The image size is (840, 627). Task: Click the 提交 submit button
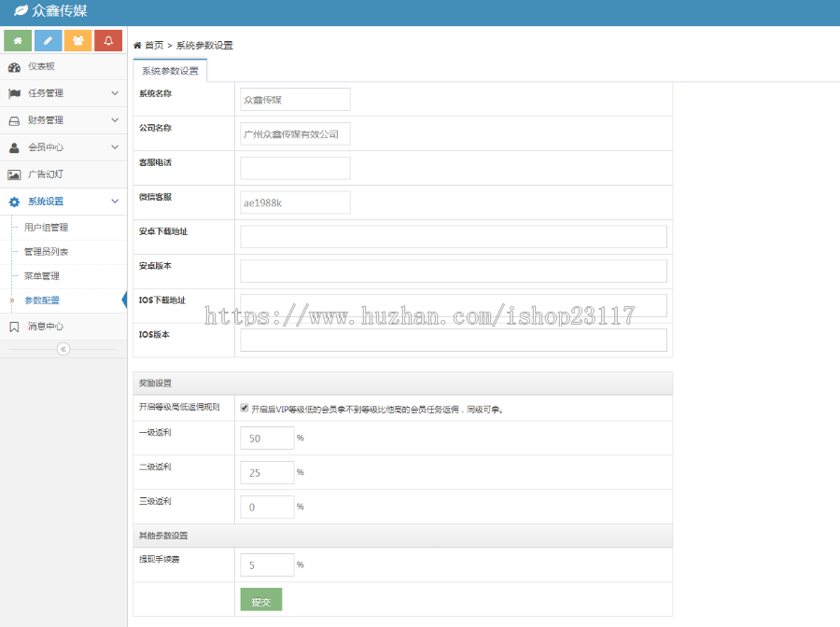point(260,600)
